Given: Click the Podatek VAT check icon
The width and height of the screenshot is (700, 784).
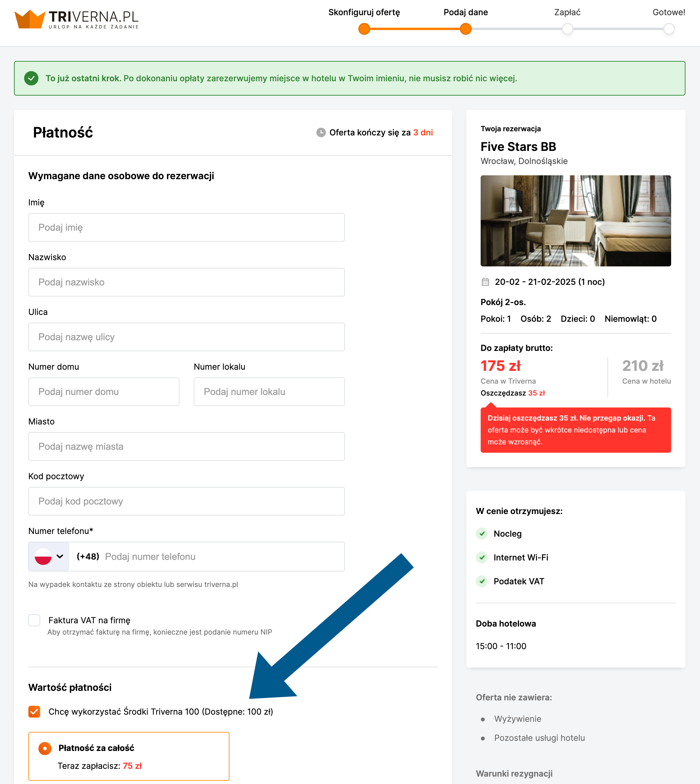Looking at the screenshot, I should pyautogui.click(x=482, y=581).
